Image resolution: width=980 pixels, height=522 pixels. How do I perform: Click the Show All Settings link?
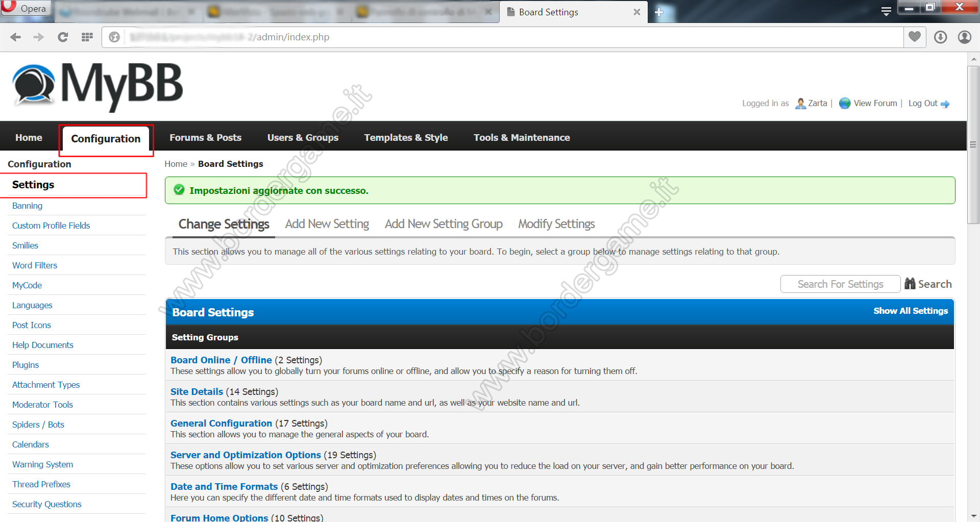(911, 311)
